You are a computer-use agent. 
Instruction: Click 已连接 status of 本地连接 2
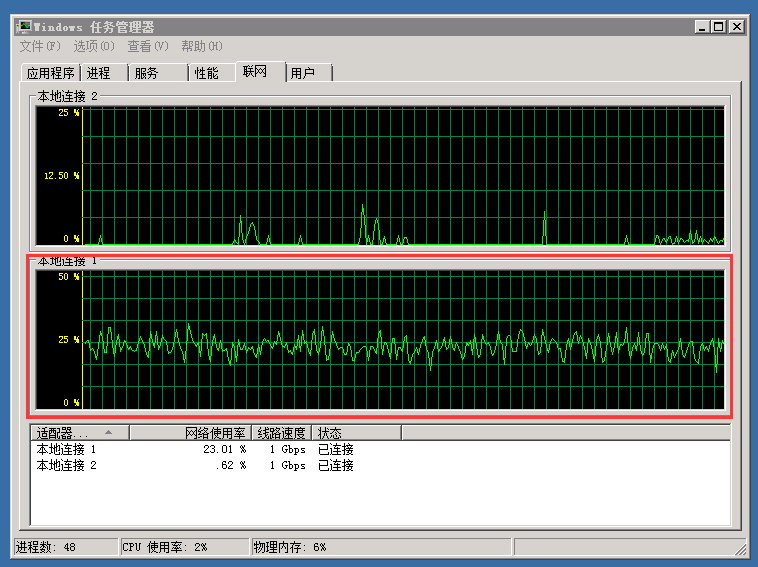335,465
